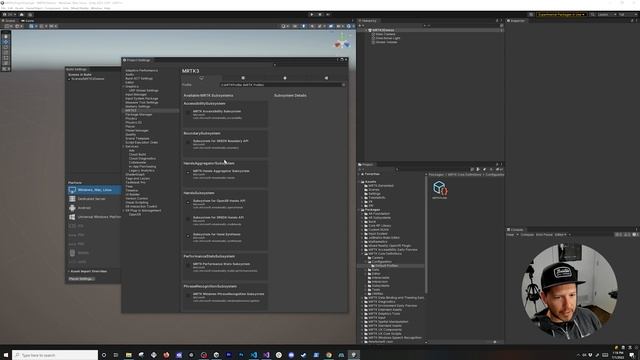640x360 pixels.
Task: Select Dedicated Server platform in Build Settings
Action: (94, 199)
